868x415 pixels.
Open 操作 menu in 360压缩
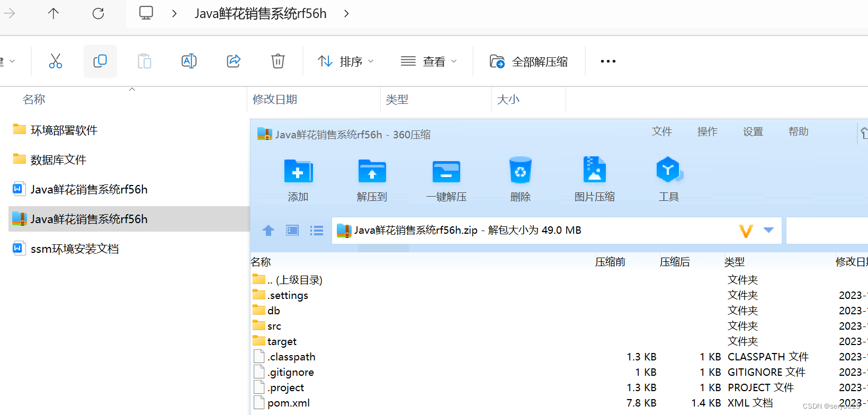click(708, 131)
